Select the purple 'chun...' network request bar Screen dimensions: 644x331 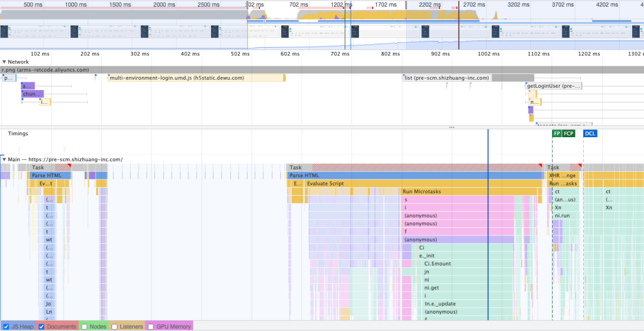click(32, 94)
